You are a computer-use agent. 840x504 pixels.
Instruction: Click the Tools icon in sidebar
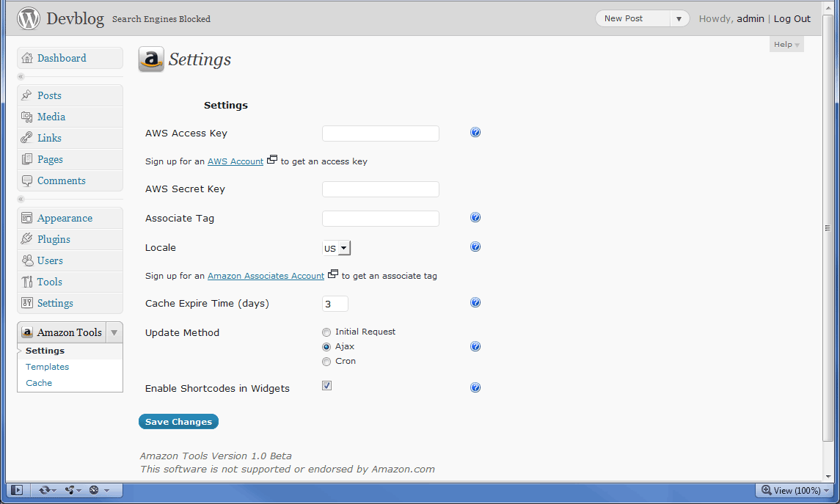[x=27, y=282]
